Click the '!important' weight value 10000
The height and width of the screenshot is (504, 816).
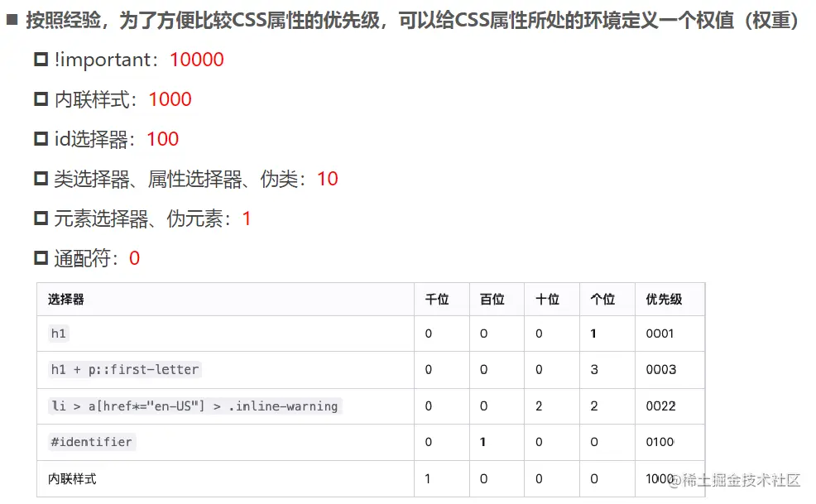coord(197,60)
